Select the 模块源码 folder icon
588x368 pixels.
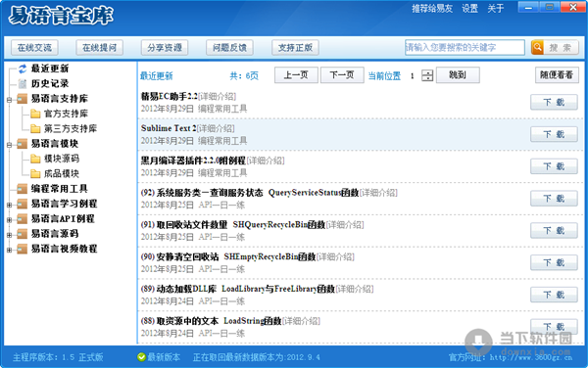35,159
